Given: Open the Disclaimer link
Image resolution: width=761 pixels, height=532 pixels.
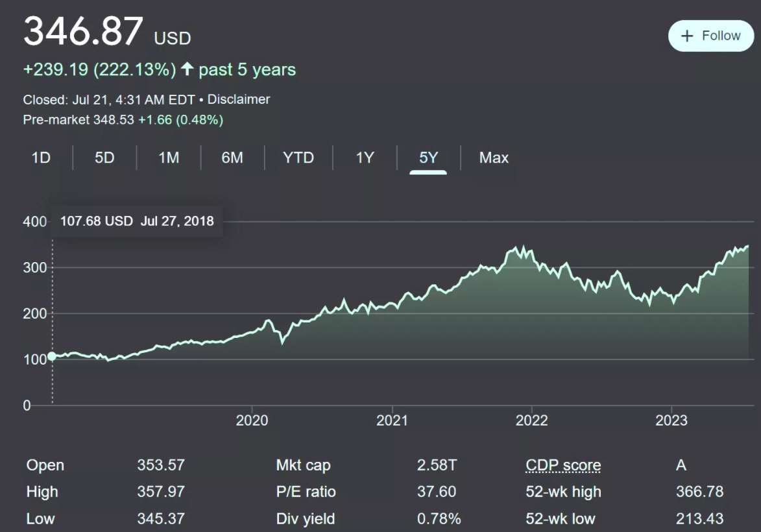Looking at the screenshot, I should point(239,99).
